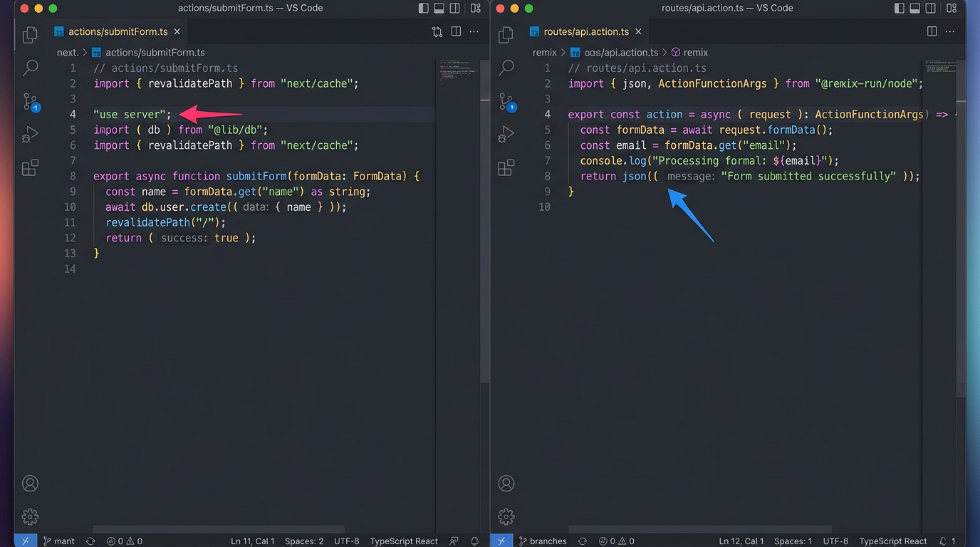Close the actions/submitForm.ts tab
Image resolution: width=980 pixels, height=547 pixels.
pyautogui.click(x=177, y=32)
